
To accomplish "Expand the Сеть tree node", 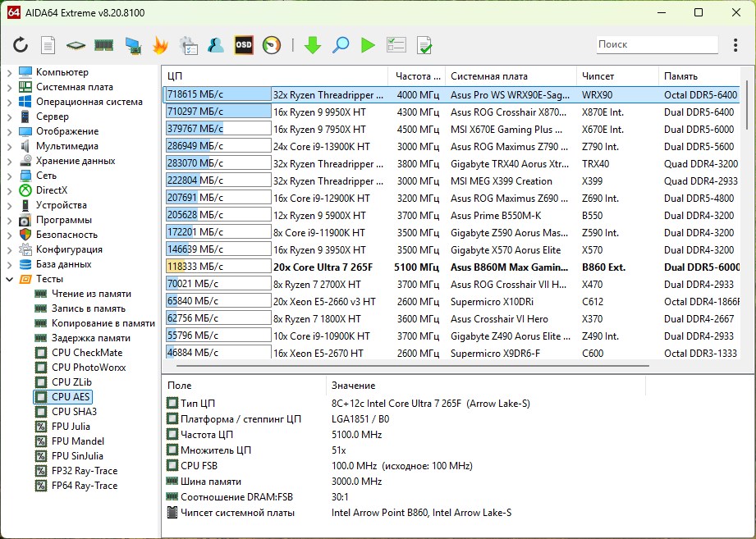I will click(9, 176).
